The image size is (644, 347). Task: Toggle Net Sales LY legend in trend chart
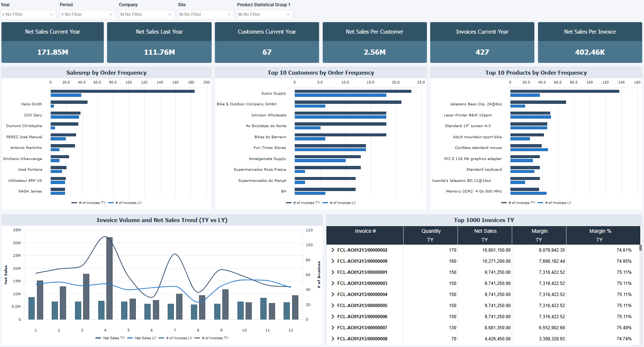coord(142,338)
